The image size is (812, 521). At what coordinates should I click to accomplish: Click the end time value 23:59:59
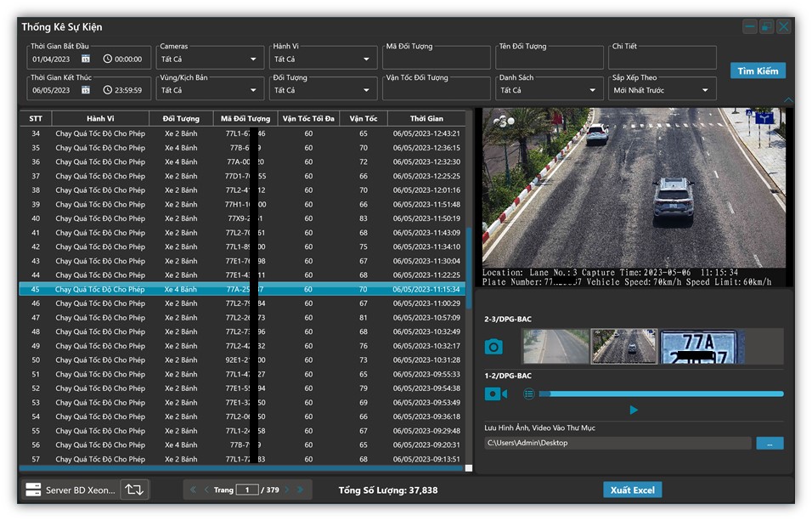128,90
